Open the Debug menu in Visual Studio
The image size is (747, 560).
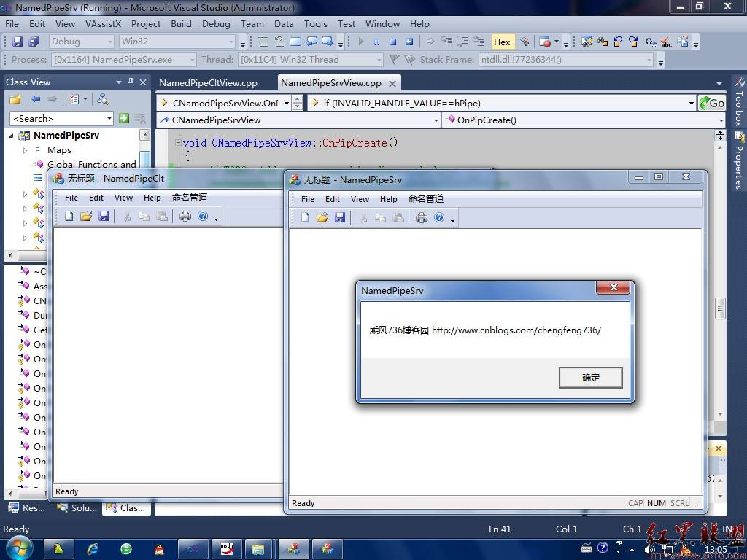click(216, 24)
